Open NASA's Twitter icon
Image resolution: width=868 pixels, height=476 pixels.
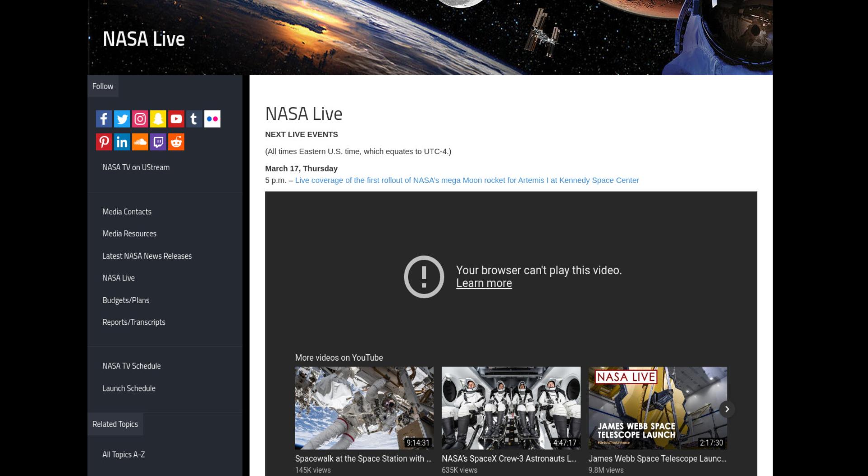pyautogui.click(x=122, y=119)
